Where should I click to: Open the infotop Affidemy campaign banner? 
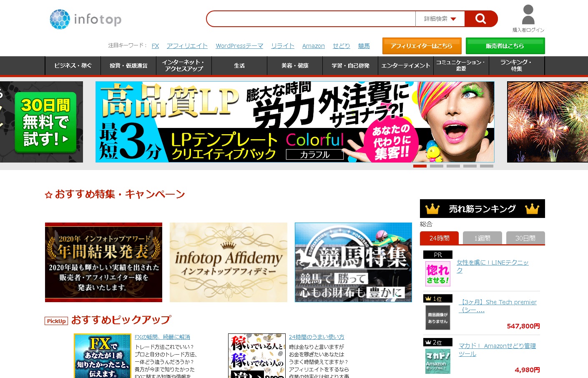pos(229,262)
